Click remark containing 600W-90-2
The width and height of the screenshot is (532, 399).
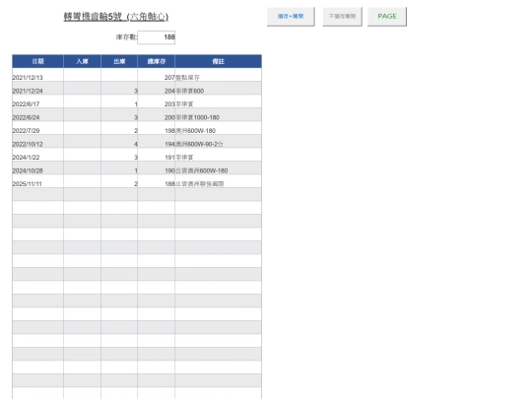[218, 142]
